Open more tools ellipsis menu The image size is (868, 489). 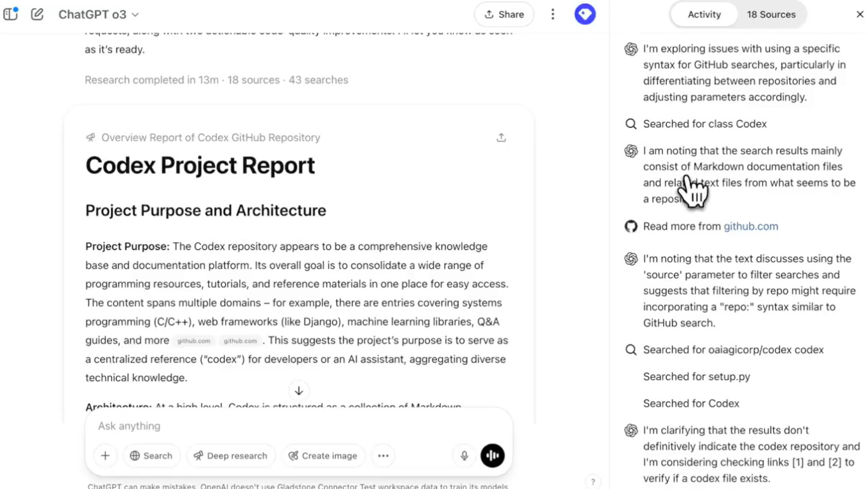pyautogui.click(x=383, y=456)
